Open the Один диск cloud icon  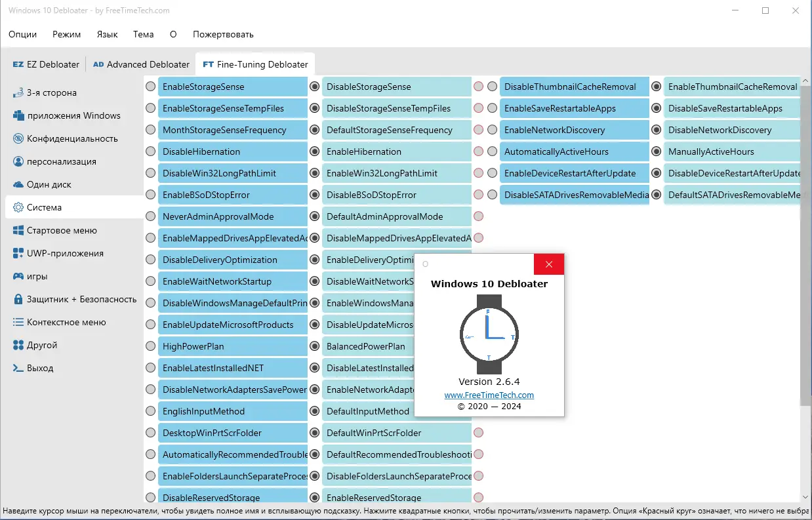(x=18, y=184)
